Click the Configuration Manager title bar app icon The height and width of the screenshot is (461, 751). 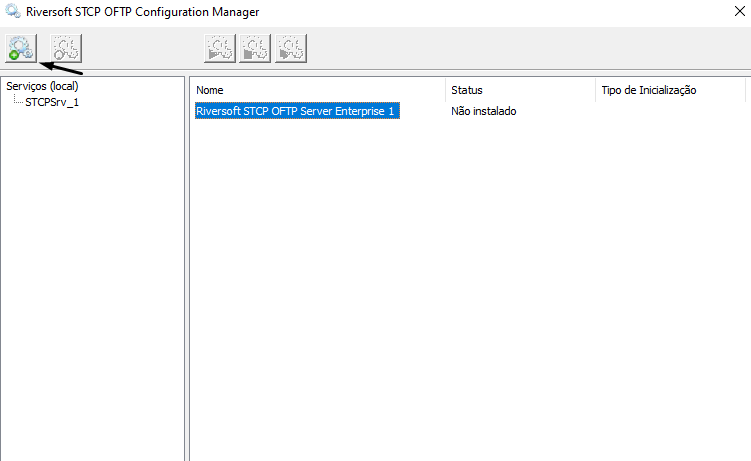click(13, 11)
